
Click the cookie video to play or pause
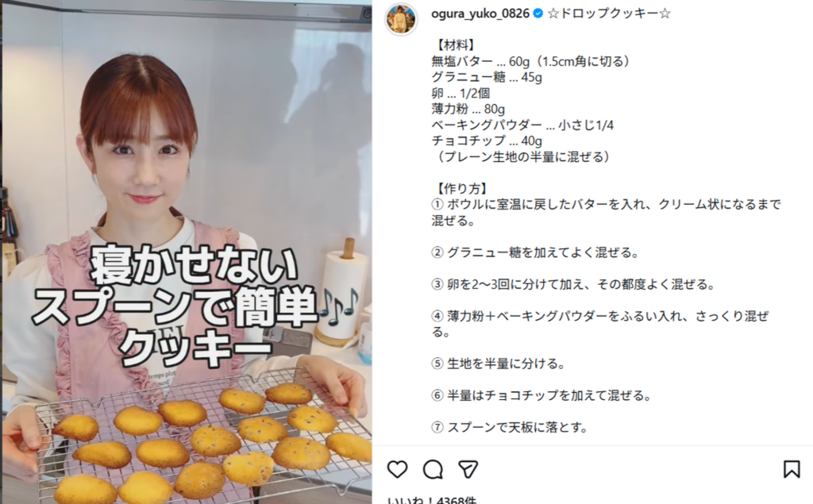pyautogui.click(x=187, y=252)
